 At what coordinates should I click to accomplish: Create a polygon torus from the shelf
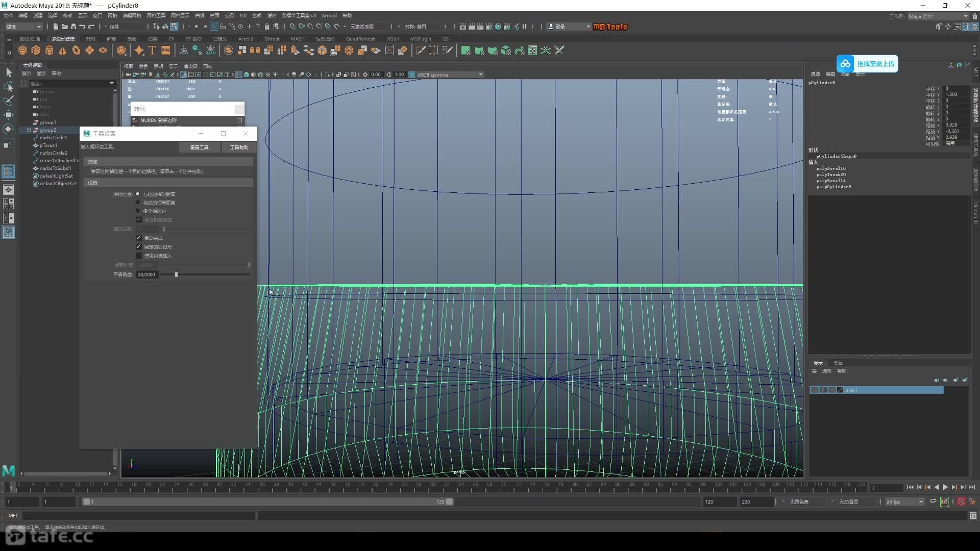(76, 50)
